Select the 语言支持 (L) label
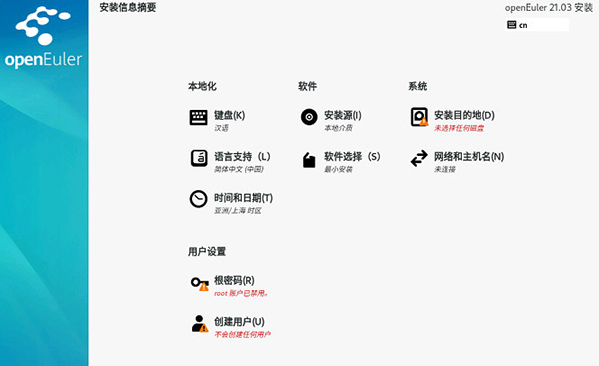 coord(242,156)
